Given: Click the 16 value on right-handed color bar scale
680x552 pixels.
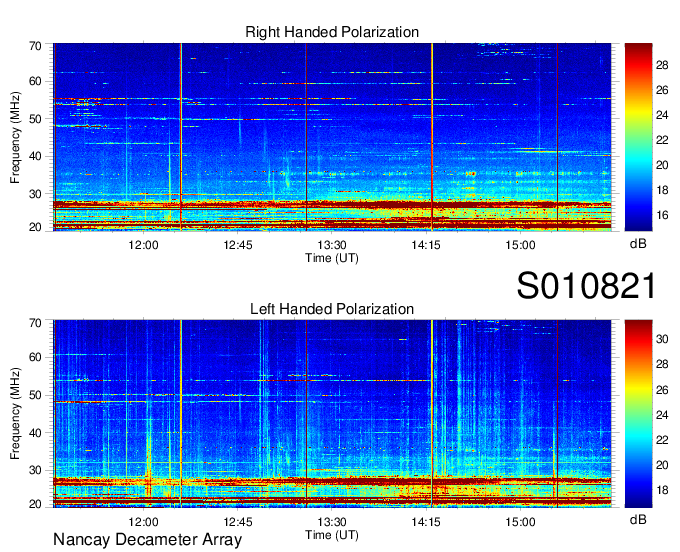Looking at the screenshot, I should click(662, 215).
